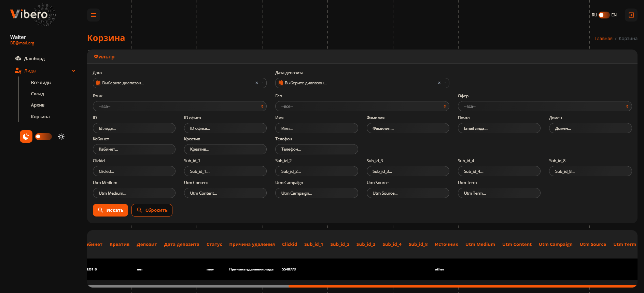Click the logout icon at top right
The width and height of the screenshot is (644, 293).
pos(631,15)
